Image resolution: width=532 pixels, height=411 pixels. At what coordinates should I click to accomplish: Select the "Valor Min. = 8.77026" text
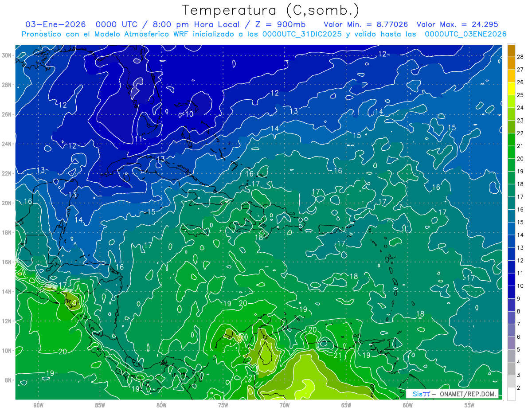366,24
